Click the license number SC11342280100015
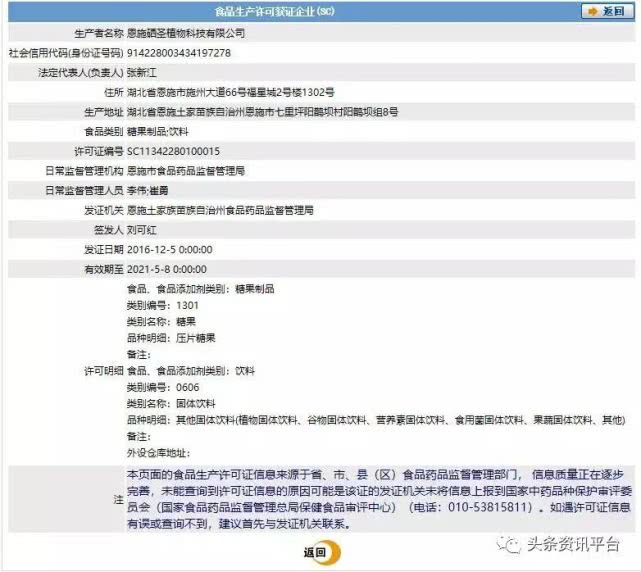The height and width of the screenshot is (572, 641). (x=173, y=151)
